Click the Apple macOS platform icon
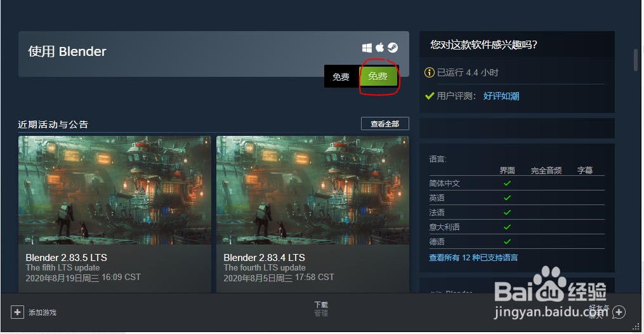 coord(380,48)
